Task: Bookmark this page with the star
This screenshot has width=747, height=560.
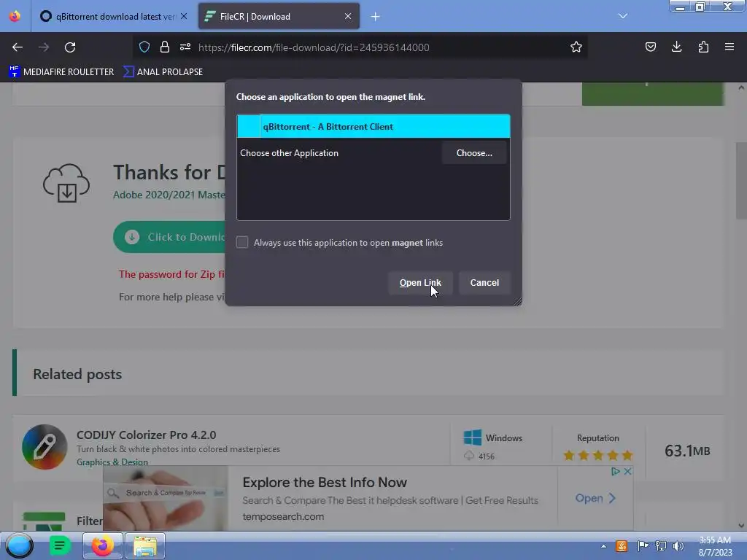Action: pos(576,47)
